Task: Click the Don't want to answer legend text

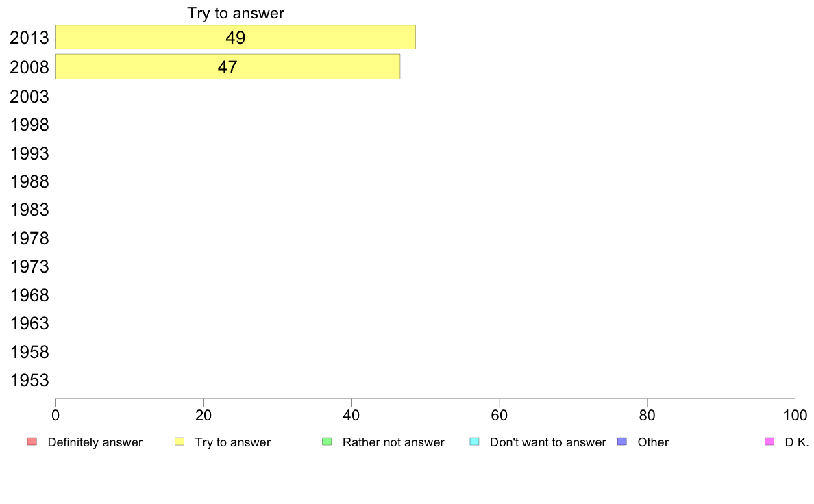Action: (548, 442)
